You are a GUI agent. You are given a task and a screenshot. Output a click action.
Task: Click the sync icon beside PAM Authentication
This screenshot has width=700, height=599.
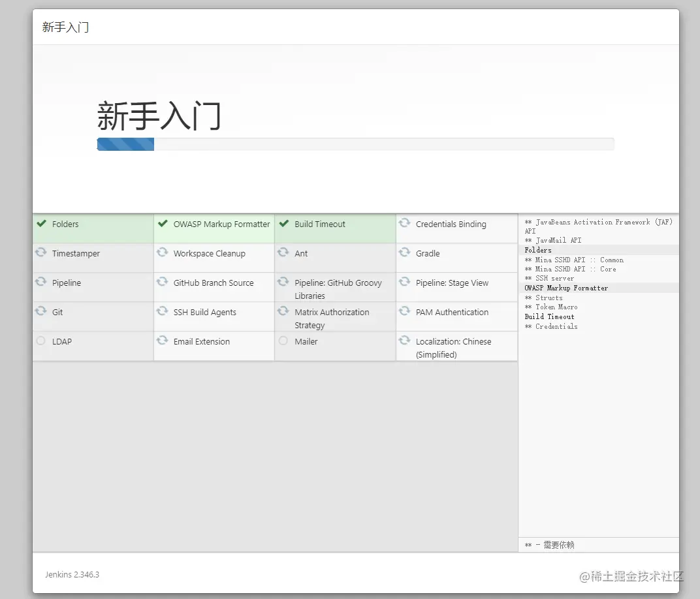(404, 311)
